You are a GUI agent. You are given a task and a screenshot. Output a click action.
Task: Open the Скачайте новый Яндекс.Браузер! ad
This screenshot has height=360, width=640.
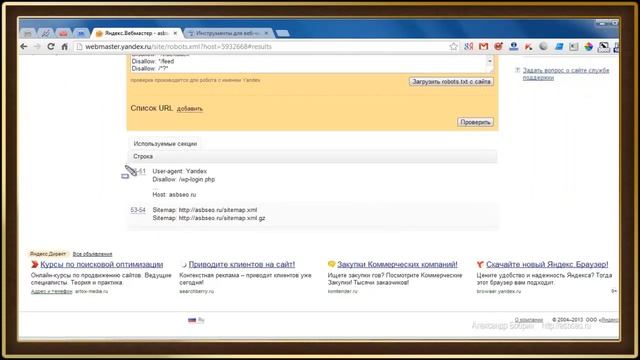click(x=547, y=264)
